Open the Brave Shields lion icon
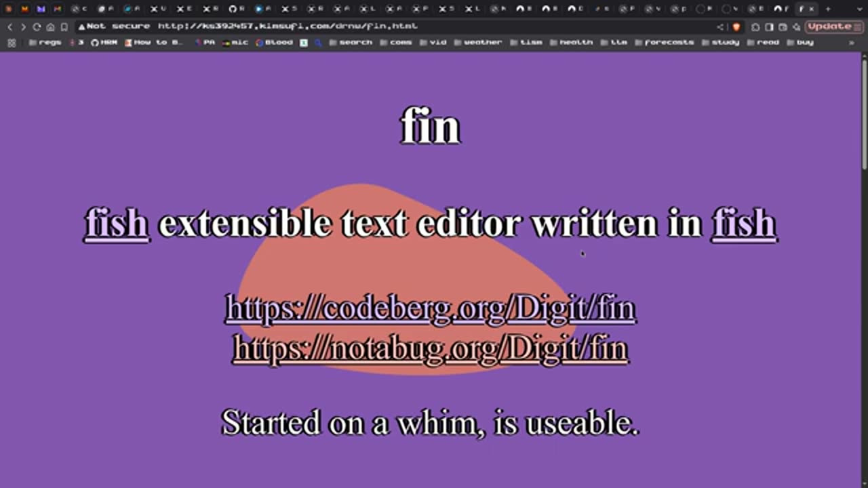This screenshot has height=488, width=868. click(736, 26)
